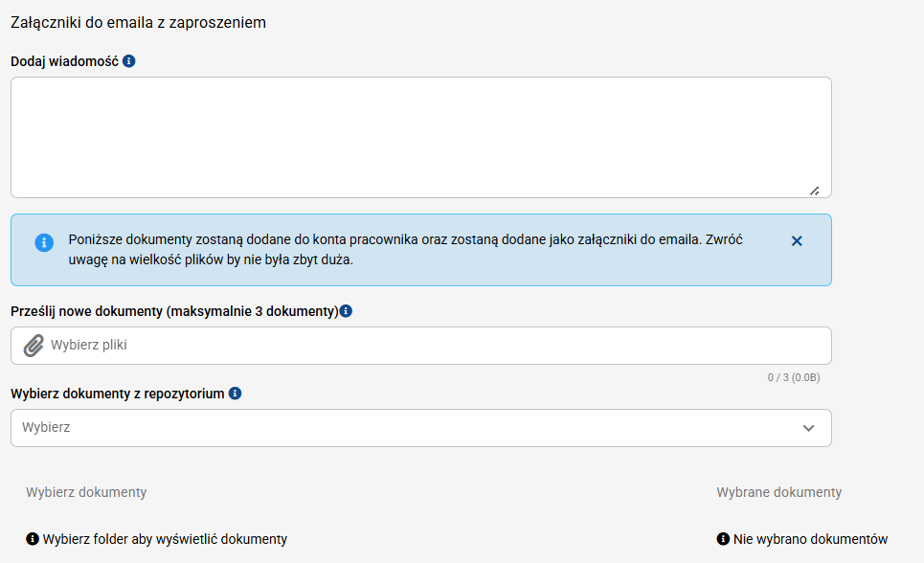Click the "Załączniki do emaila z zaproszeniem" heading
Image resolution: width=924 pixels, height=563 pixels.
click(x=138, y=22)
